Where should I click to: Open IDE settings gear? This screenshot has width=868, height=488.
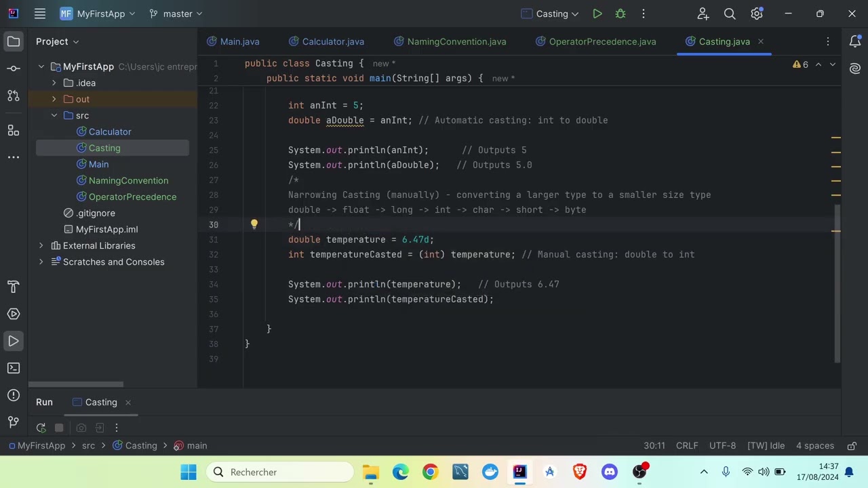[757, 14]
